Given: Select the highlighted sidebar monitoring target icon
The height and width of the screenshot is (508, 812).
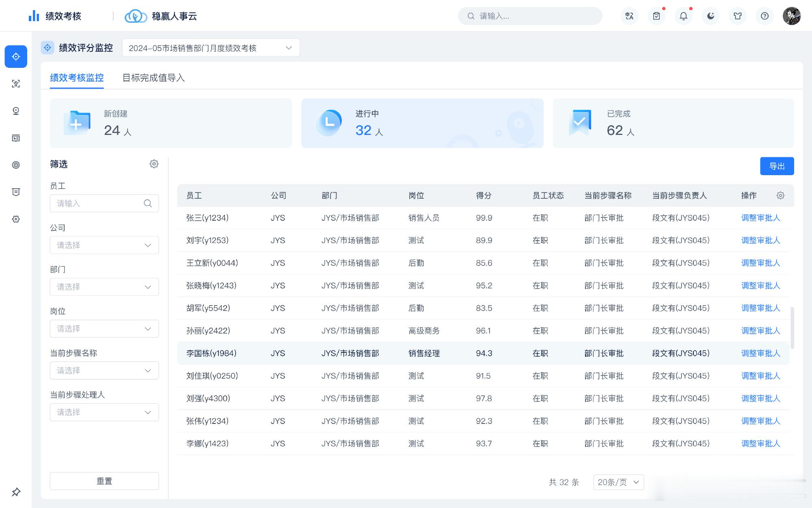Looking at the screenshot, I should click(x=16, y=56).
